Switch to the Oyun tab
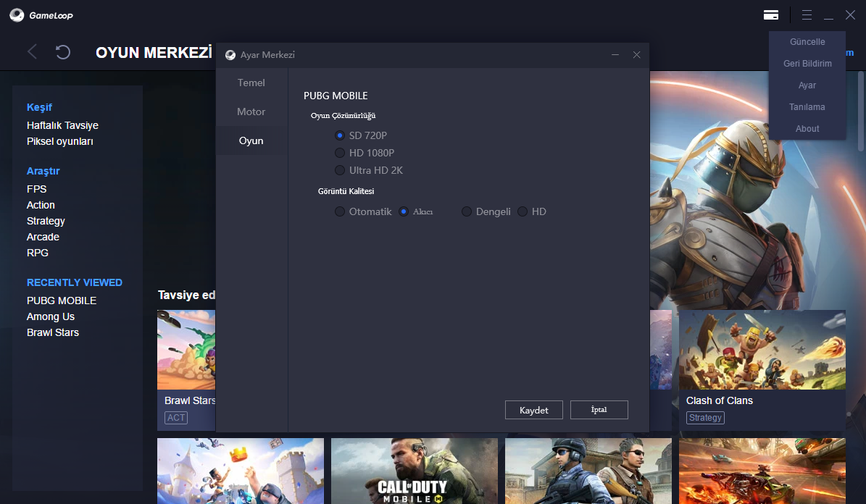 [251, 140]
